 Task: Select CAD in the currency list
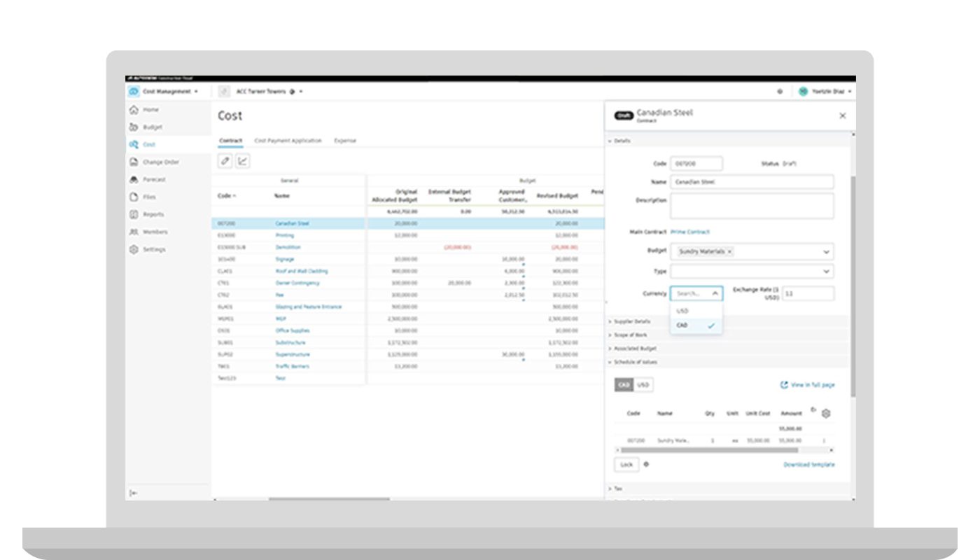(x=696, y=325)
